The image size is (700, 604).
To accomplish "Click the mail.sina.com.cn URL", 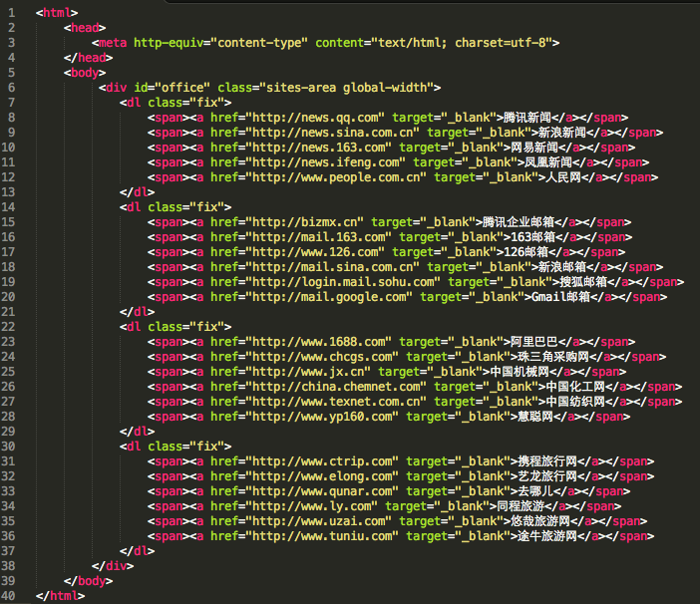I will coord(333,267).
